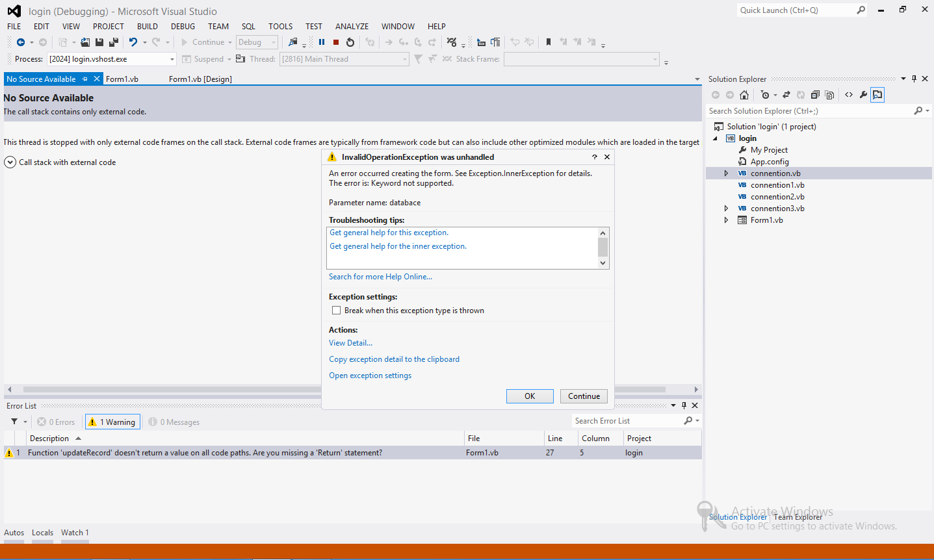Close the No Source Available tab

97,79
